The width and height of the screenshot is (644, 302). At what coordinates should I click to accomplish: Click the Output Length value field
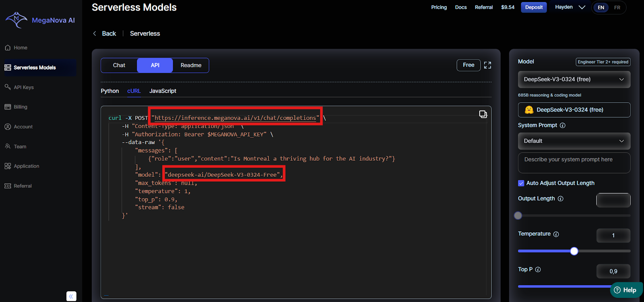(x=613, y=200)
